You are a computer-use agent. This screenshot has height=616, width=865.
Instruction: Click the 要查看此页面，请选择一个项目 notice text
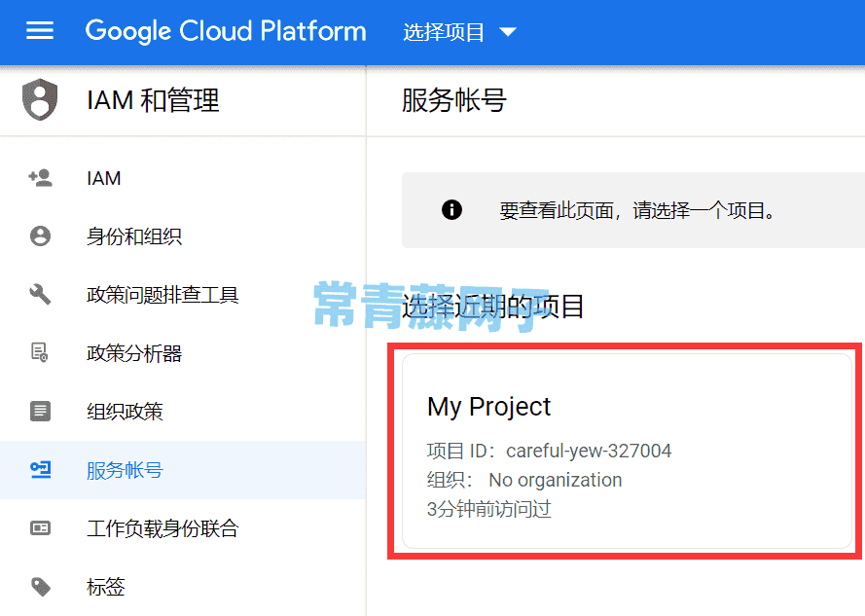point(637,210)
